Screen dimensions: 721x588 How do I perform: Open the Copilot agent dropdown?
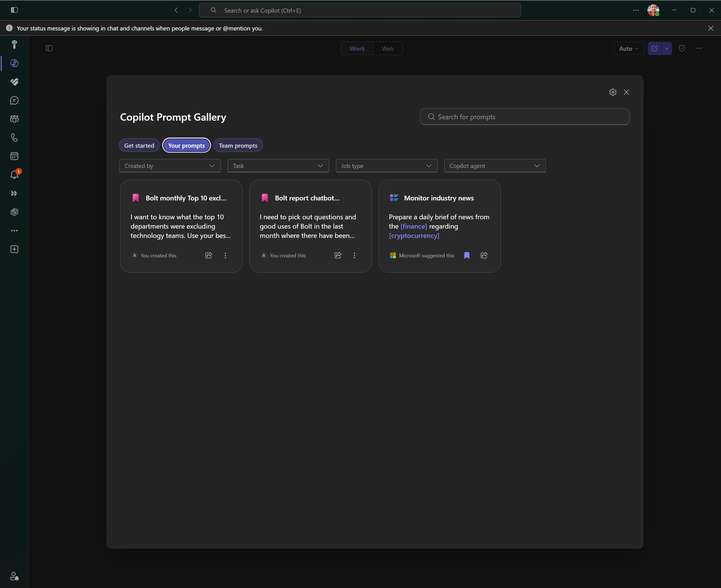tap(494, 166)
